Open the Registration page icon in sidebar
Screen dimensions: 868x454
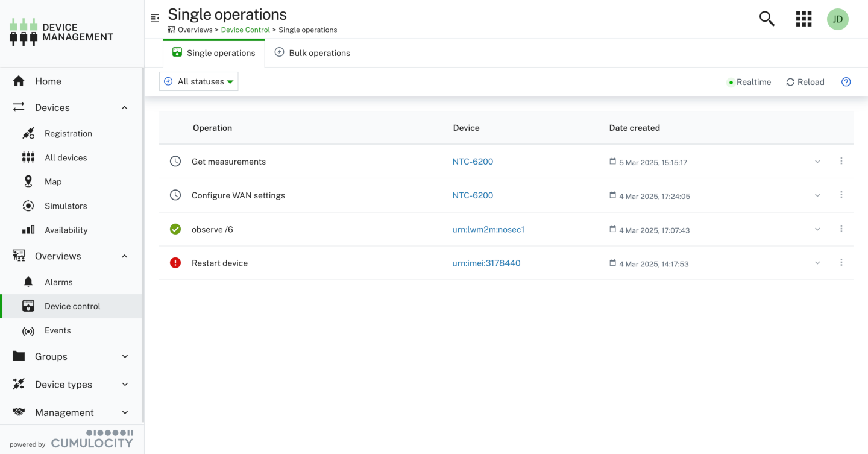click(x=28, y=133)
